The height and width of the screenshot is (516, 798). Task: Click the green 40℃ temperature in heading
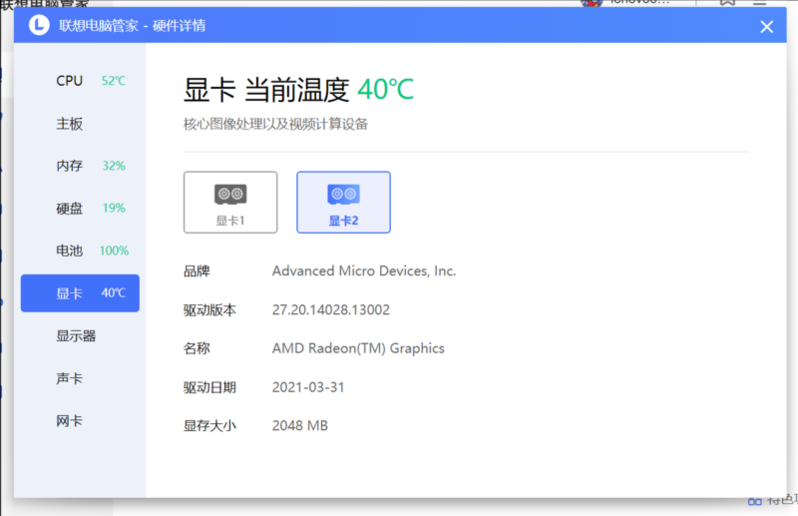tap(385, 90)
